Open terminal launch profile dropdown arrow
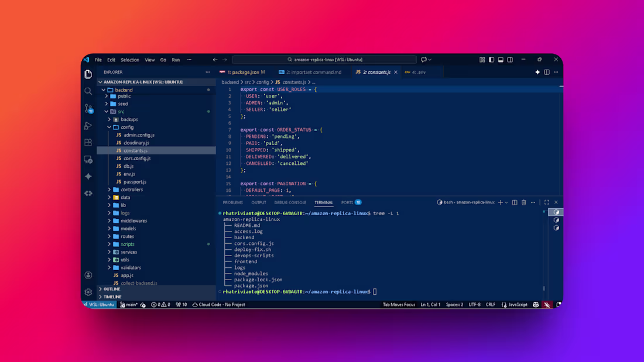This screenshot has height=362, width=644. click(506, 202)
